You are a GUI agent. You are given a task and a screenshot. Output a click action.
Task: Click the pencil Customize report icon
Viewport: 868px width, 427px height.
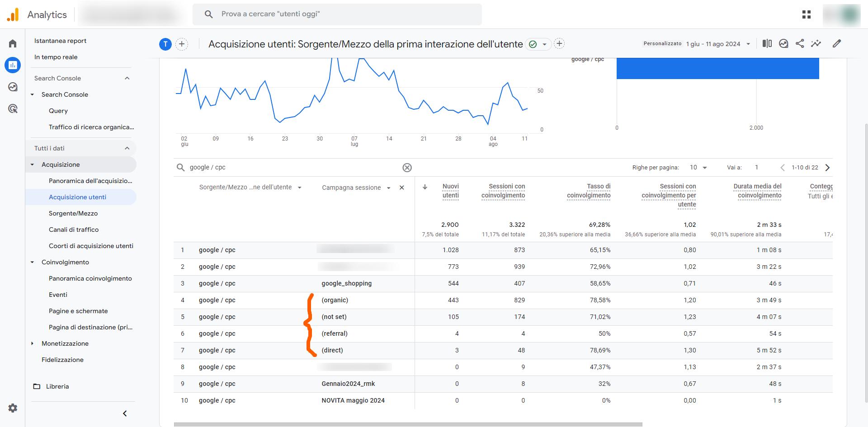click(837, 43)
